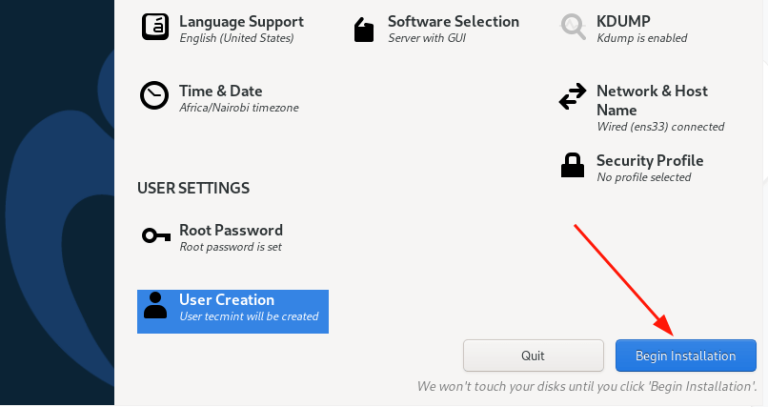Open Root Password title text

point(230,230)
